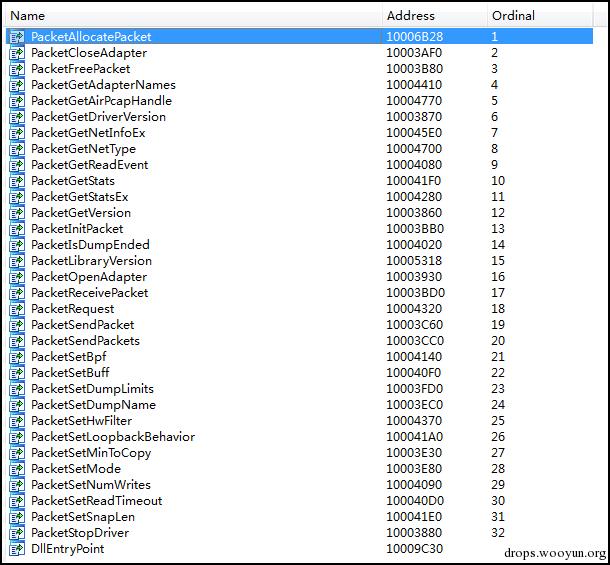Select the PacketGetNetInfoEx function name
Image resolution: width=610 pixels, height=565 pixels.
88,133
